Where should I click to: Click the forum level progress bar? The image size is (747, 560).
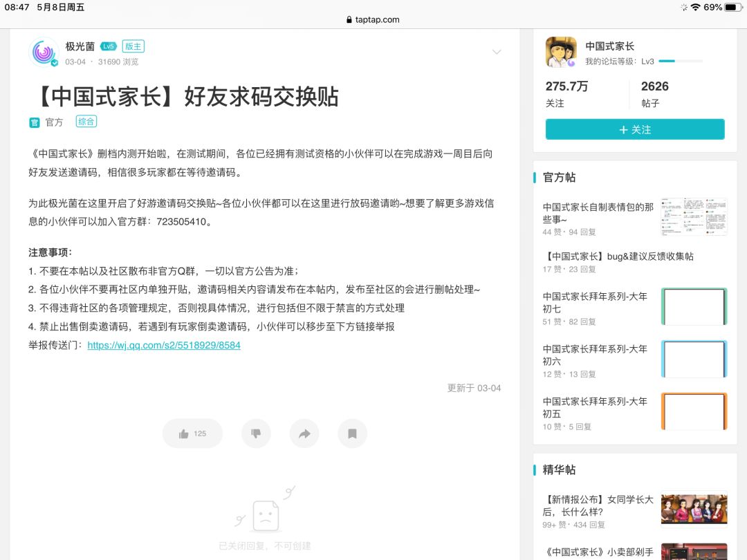pyautogui.click(x=681, y=61)
